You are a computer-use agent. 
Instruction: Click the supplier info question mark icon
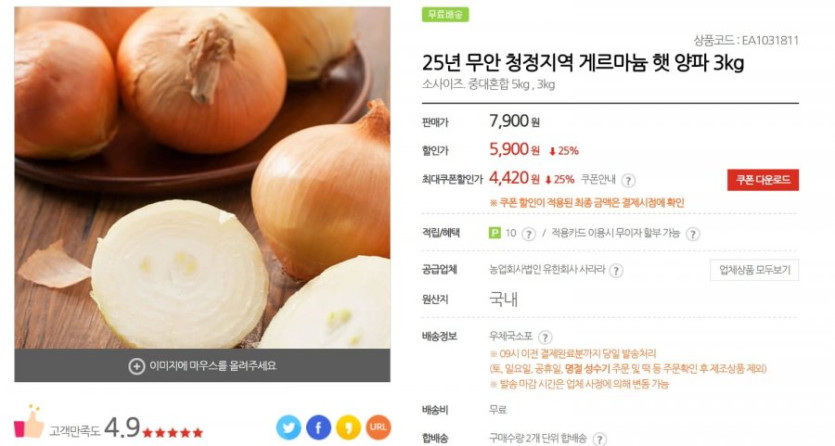(x=616, y=270)
